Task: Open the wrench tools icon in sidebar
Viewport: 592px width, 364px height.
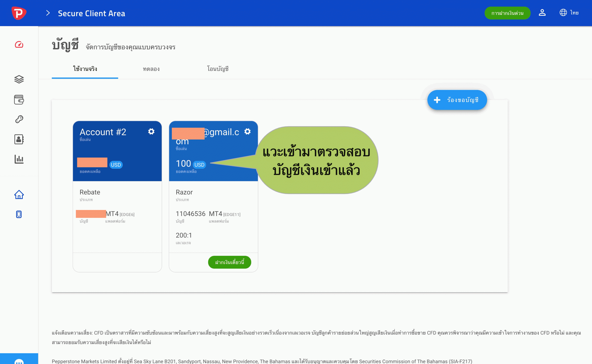Action: 19,119
